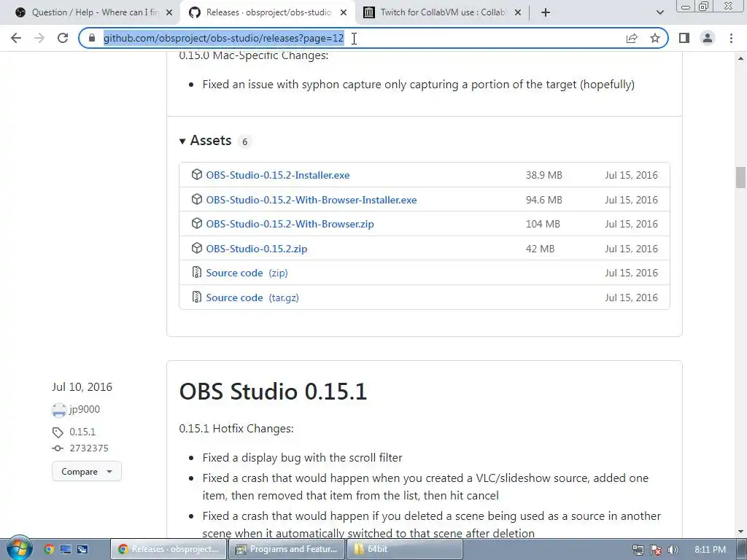The height and width of the screenshot is (560, 747).
Task: Click the page scrollbar thumb
Action: (740, 177)
